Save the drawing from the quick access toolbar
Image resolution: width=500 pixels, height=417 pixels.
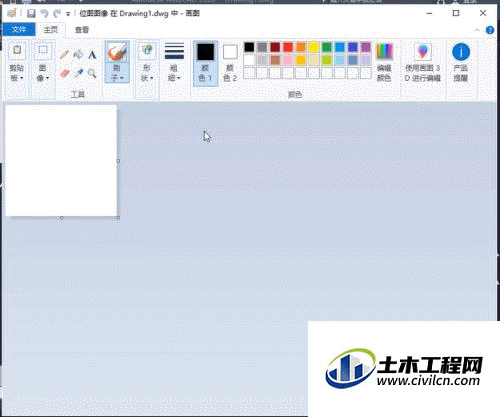point(31,13)
